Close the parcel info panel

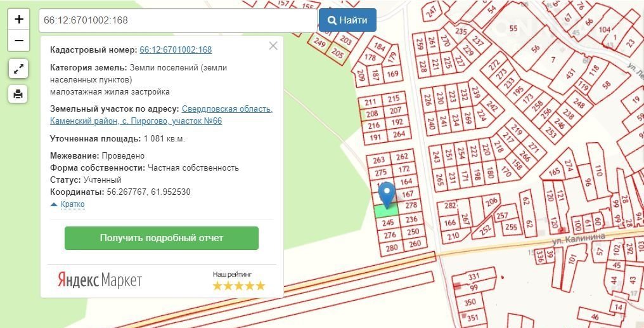[273, 46]
